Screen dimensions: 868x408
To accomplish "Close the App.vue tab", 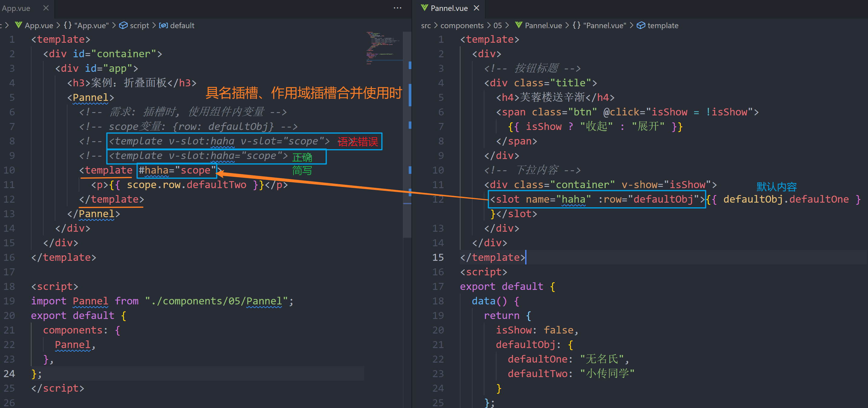I will 46,8.
